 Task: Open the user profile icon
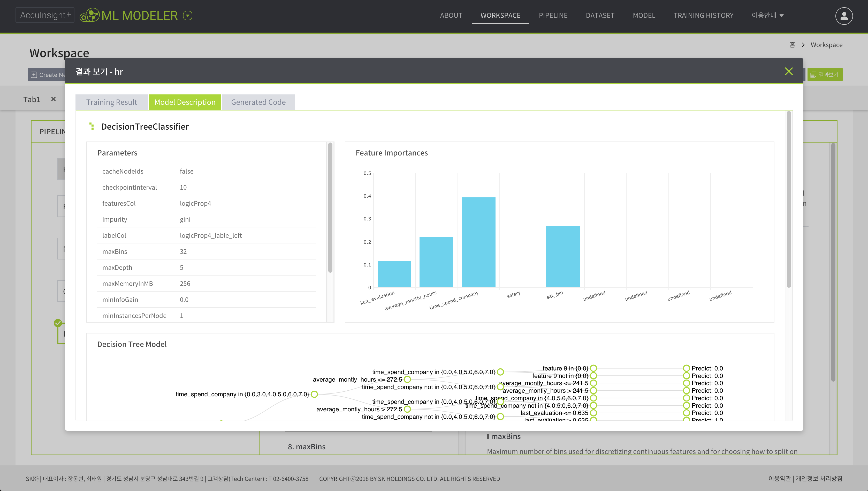tap(844, 16)
